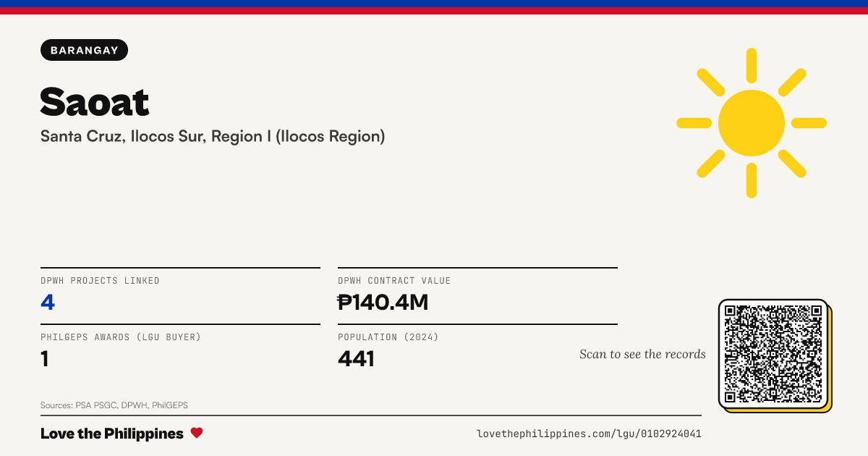Open the lovethephilippines.com/lgu/0102924041 link
This screenshot has height=456, width=868.
pos(589,434)
